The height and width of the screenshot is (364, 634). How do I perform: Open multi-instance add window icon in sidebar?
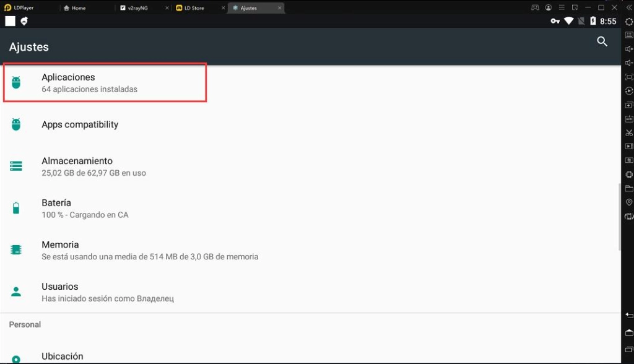click(x=629, y=105)
